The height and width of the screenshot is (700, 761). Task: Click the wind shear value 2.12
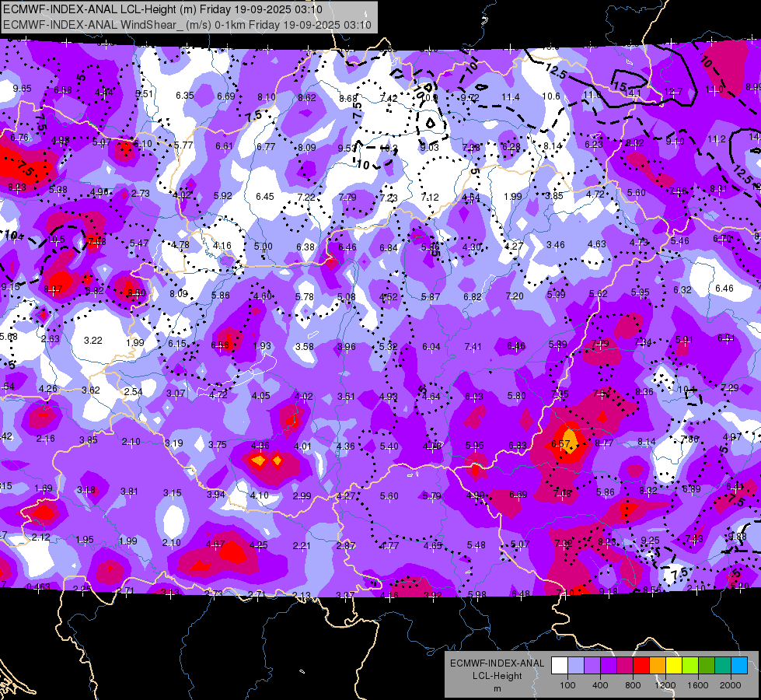(x=40, y=537)
